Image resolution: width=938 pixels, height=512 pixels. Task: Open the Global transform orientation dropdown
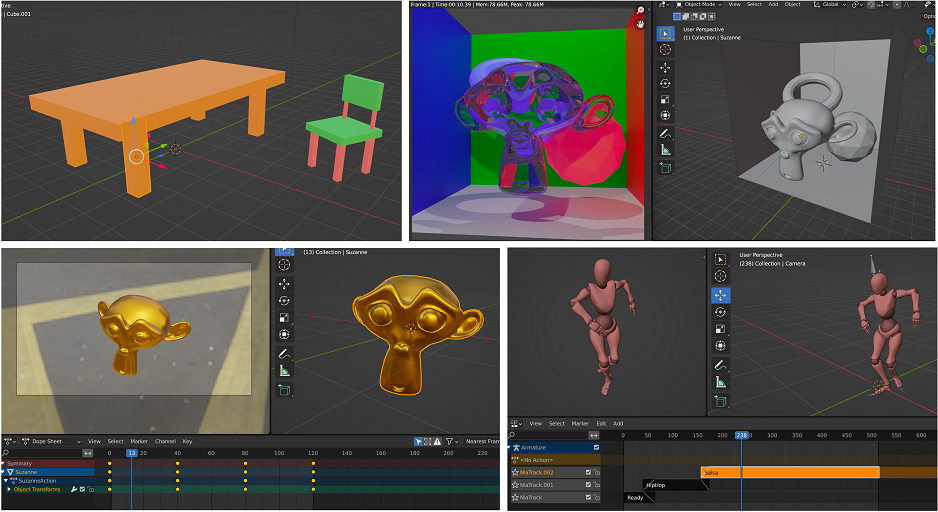pos(830,4)
